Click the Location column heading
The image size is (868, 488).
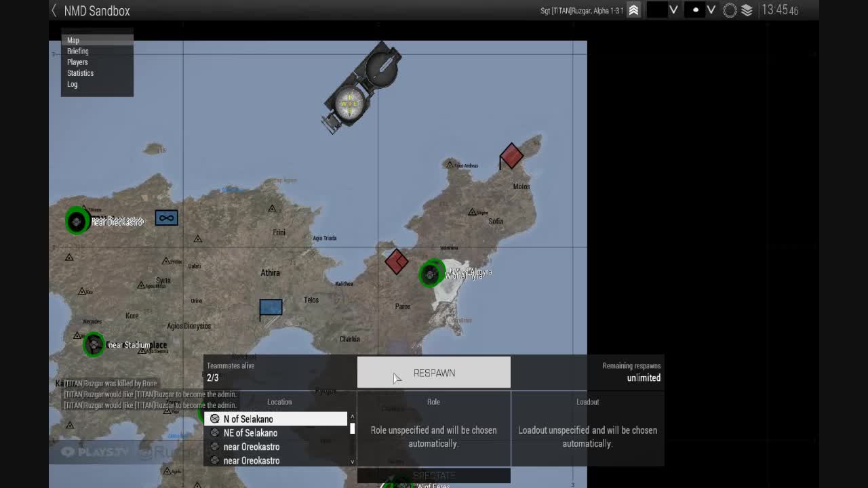[279, 402]
